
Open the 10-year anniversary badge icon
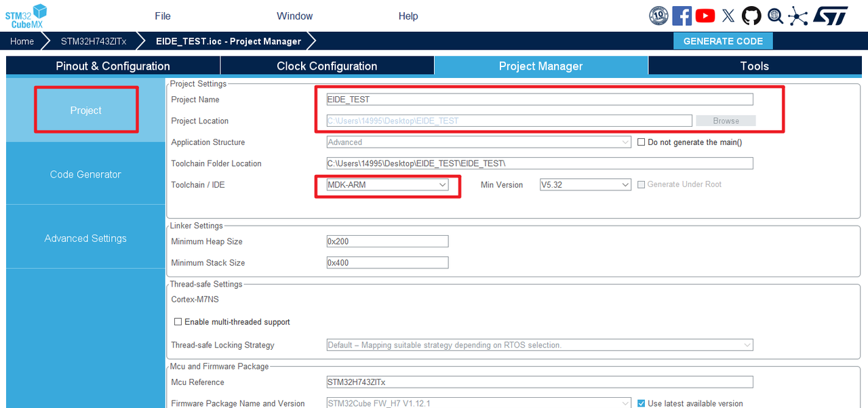pyautogui.click(x=659, y=16)
